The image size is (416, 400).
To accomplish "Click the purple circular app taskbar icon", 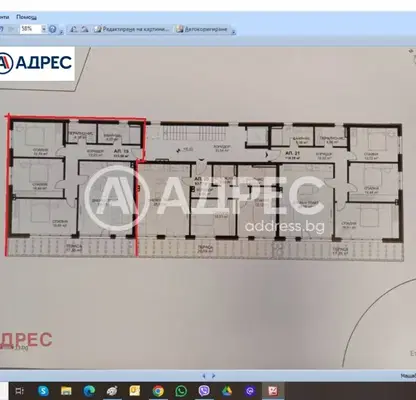I will pos(250,391).
